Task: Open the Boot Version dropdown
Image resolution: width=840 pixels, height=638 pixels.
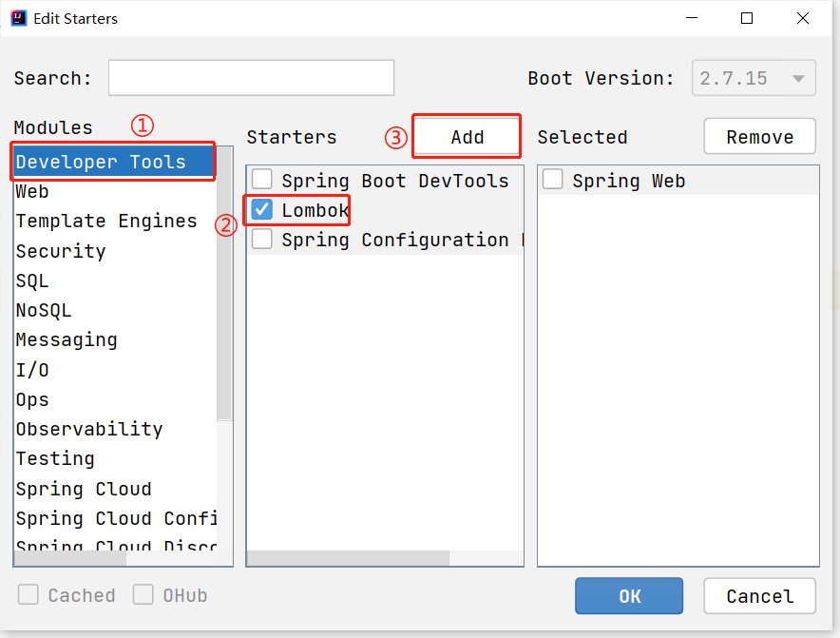Action: pos(754,78)
